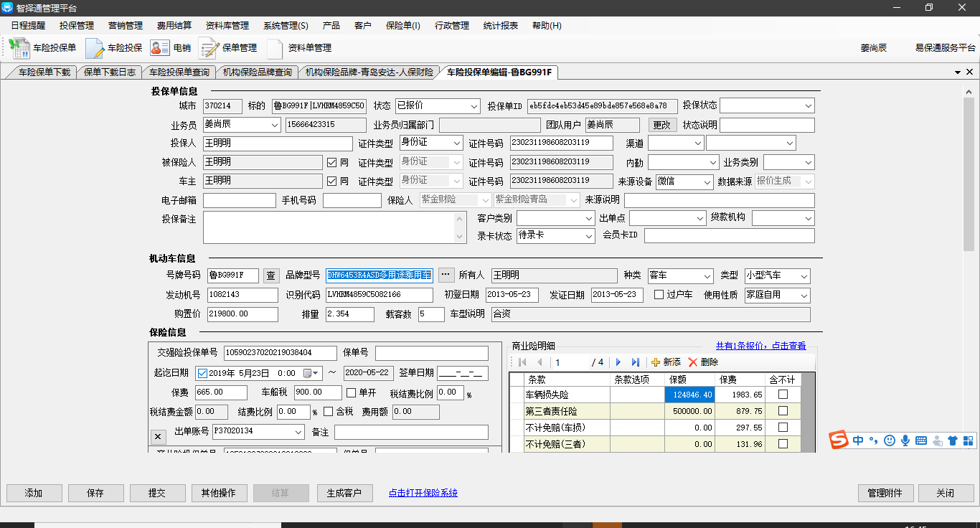Jump to the first record in 商业险明细
The height and width of the screenshot is (528, 980).
(x=522, y=362)
